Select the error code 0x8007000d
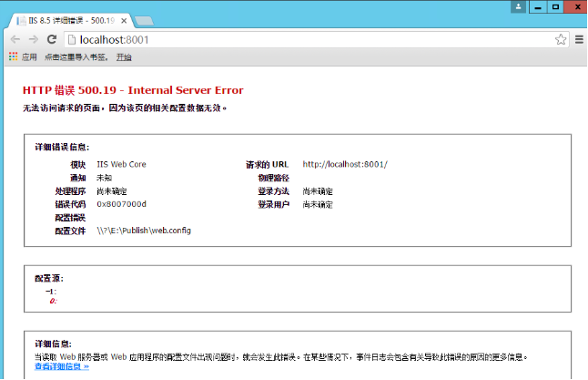This screenshot has height=380, width=588. click(121, 204)
